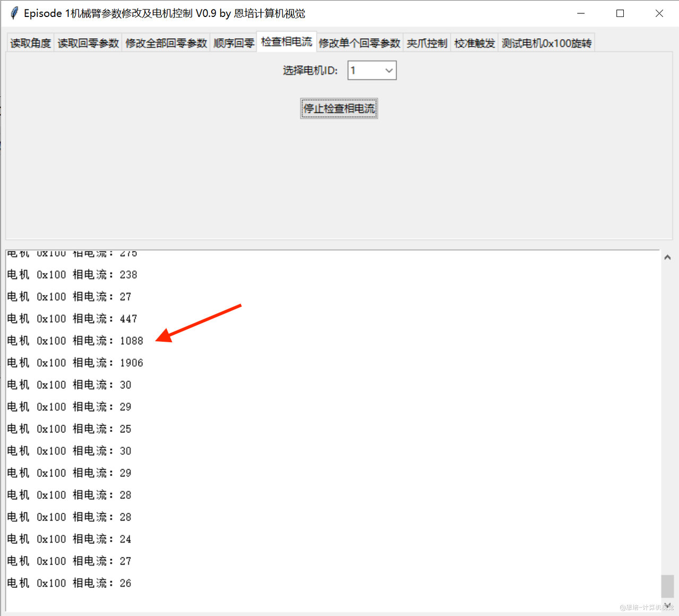Open the 修改单个回零参数 tab

pyautogui.click(x=360, y=43)
